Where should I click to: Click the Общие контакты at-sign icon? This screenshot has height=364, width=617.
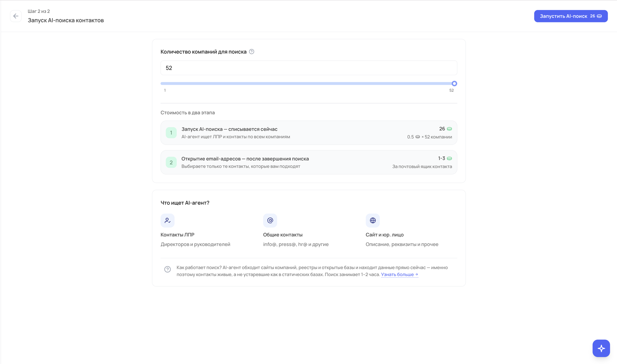pos(270,221)
